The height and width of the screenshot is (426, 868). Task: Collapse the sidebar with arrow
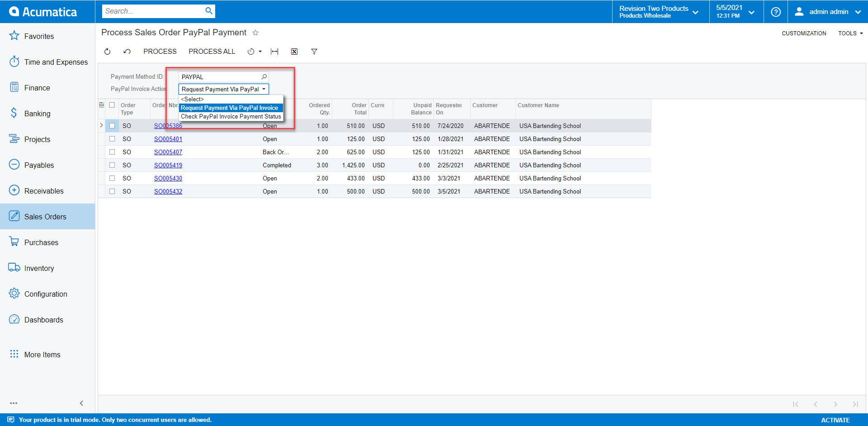(81, 403)
